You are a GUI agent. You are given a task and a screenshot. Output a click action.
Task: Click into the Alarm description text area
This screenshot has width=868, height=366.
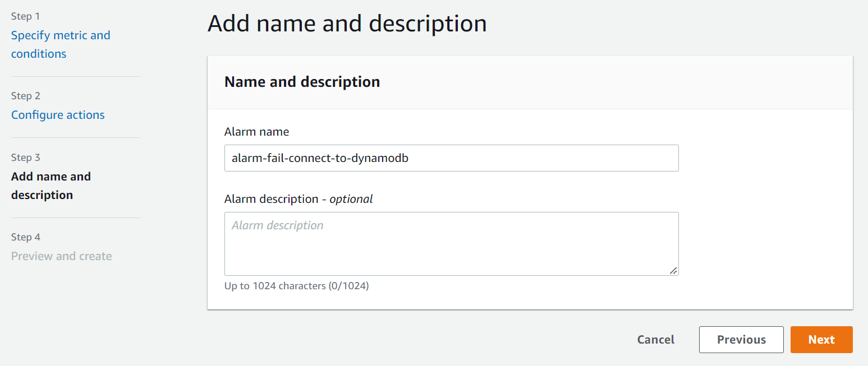click(x=451, y=243)
